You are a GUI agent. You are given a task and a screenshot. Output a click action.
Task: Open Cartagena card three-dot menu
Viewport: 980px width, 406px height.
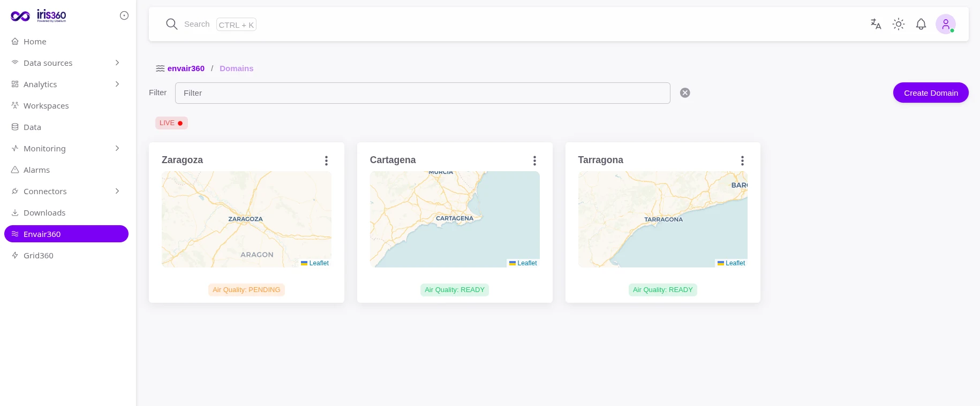[x=534, y=160]
